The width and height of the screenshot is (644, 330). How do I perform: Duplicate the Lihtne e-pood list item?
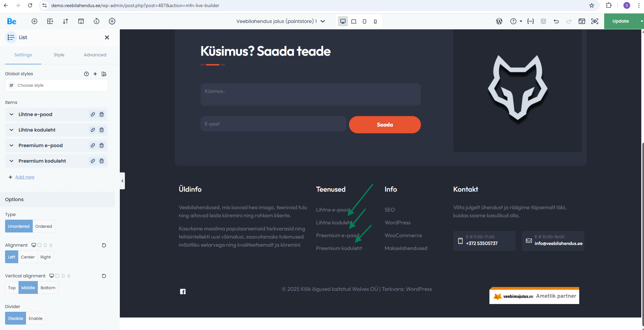click(92, 114)
